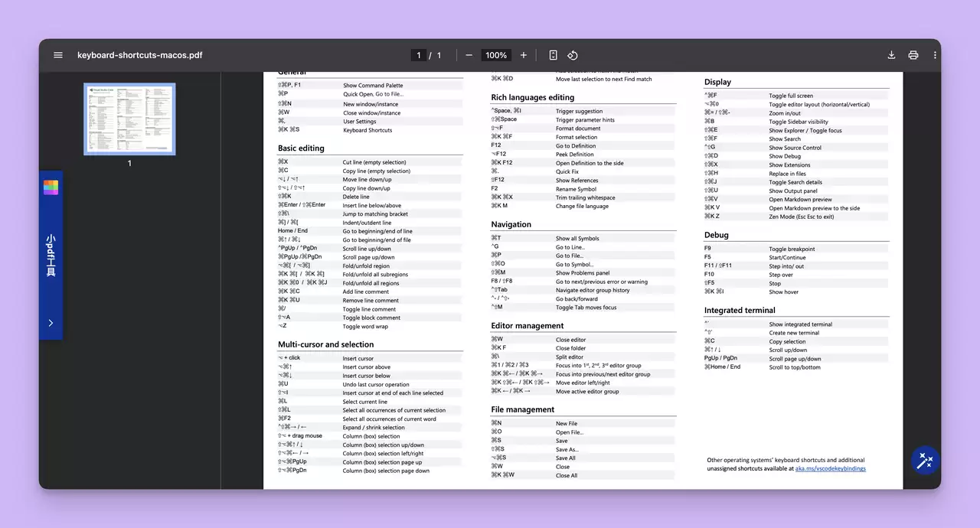980x528 pixels.
Task: Rotate the document counterclockwise
Action: click(572, 55)
